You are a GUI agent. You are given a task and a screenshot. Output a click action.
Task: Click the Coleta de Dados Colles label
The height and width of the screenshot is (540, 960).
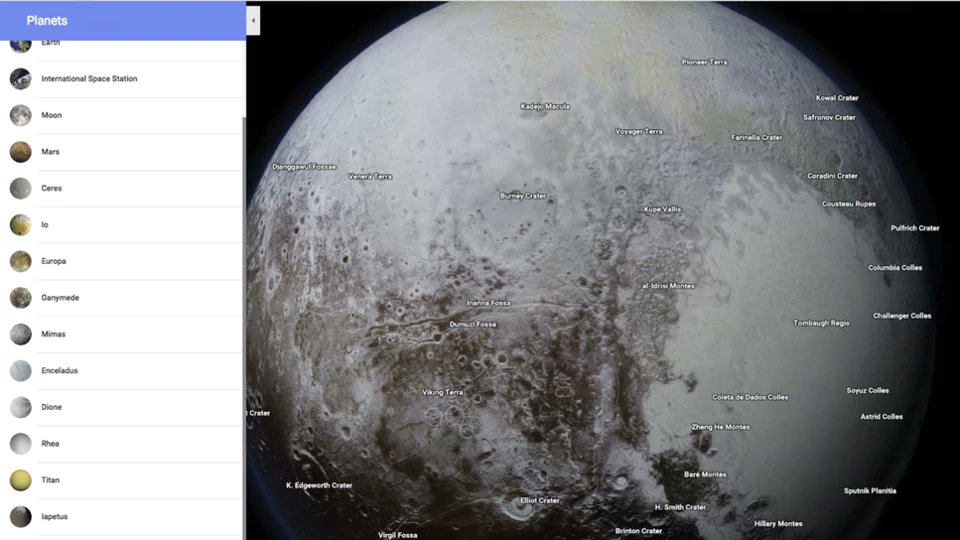click(750, 397)
